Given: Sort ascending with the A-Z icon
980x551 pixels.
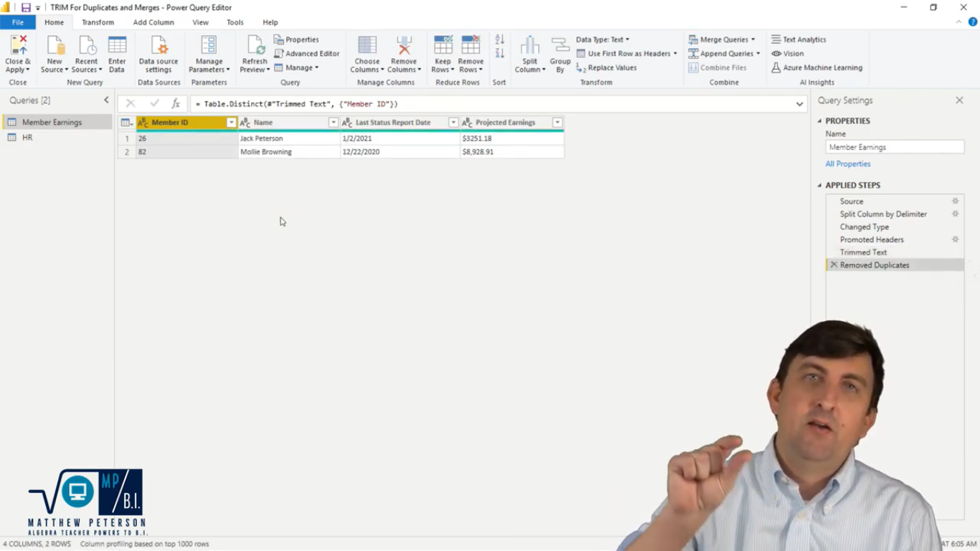Looking at the screenshot, I should pos(500,39).
